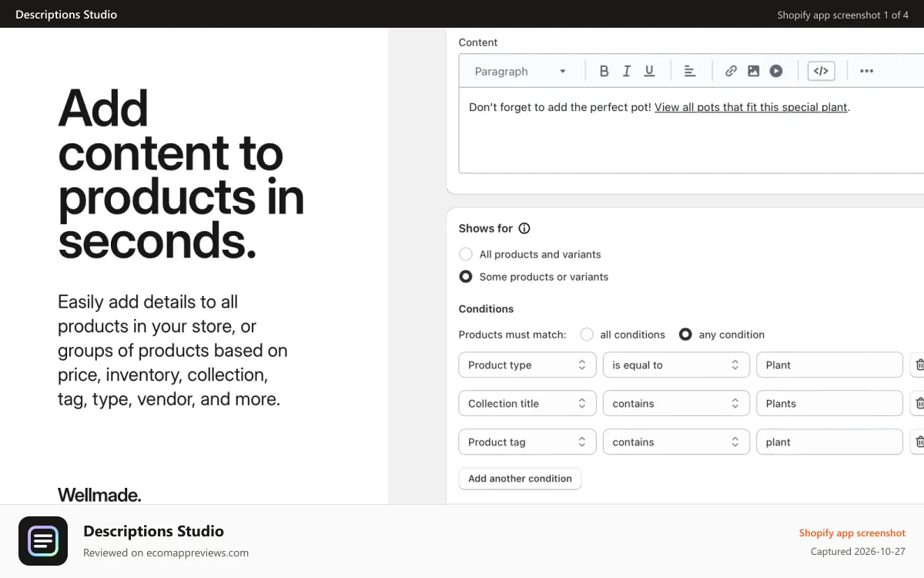Click the Wellmade. brand text
Image resolution: width=924 pixels, height=578 pixels.
click(x=99, y=495)
